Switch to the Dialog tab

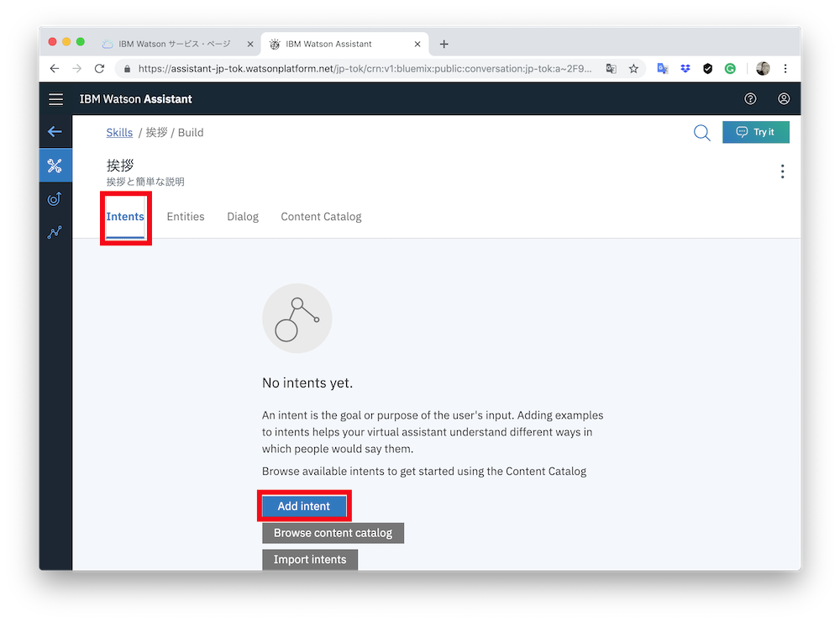tap(243, 217)
